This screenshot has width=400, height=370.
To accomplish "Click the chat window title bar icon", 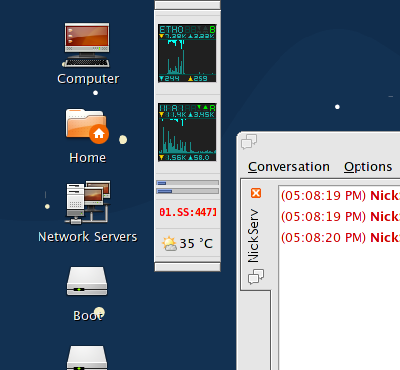I will [x=249, y=141].
